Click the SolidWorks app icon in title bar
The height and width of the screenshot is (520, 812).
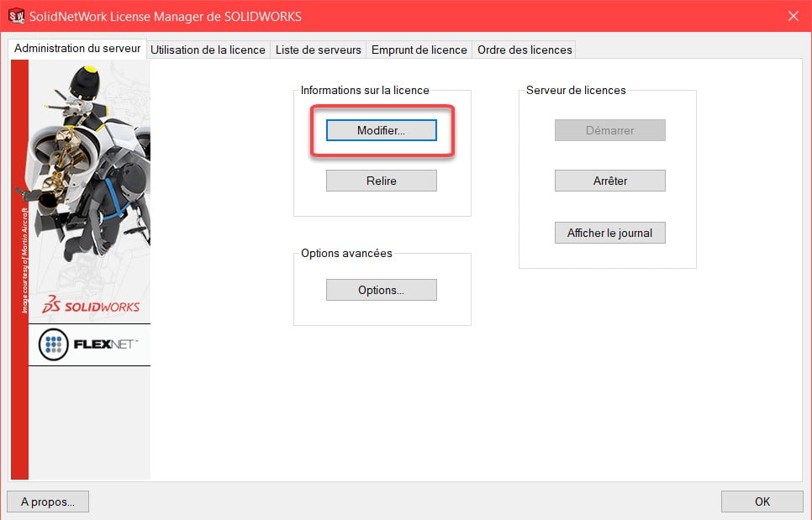click(x=16, y=16)
